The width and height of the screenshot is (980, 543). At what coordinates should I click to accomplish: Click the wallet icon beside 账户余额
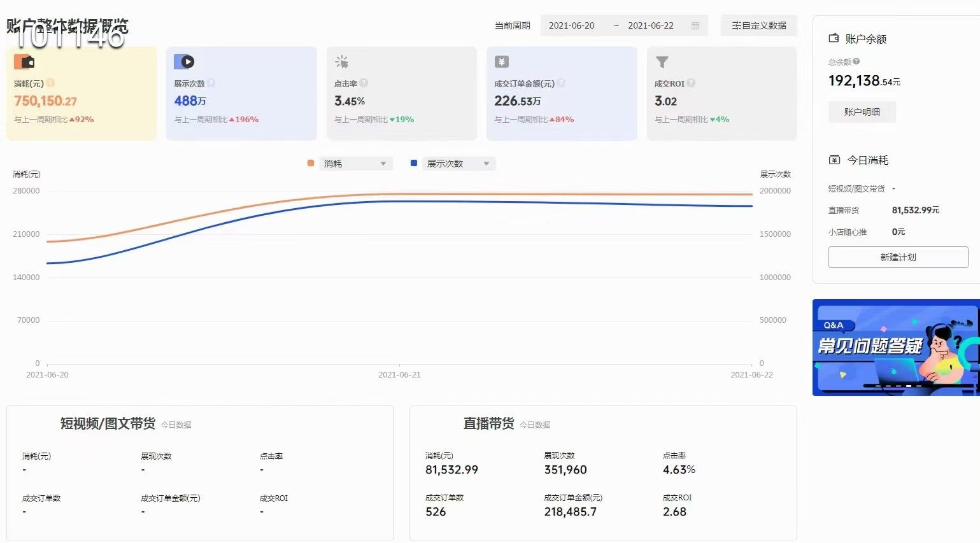pos(834,38)
